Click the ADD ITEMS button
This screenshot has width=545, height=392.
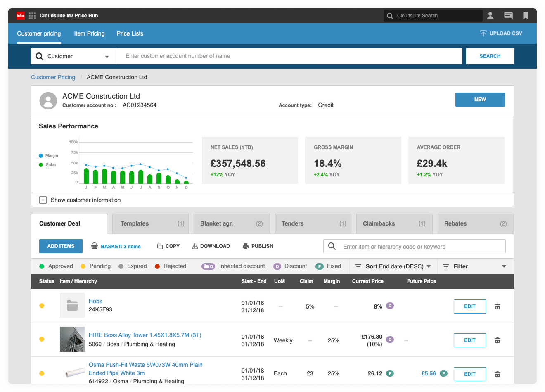coord(61,246)
